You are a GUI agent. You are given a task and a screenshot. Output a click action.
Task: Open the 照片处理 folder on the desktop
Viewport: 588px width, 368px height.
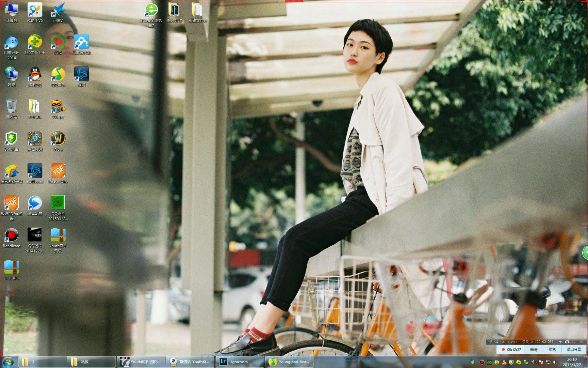coord(174,13)
